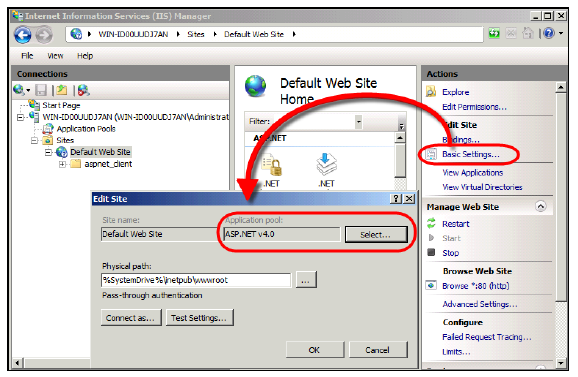Click the Forward navigation arrow
The height and width of the screenshot is (377, 578).
pos(44,35)
